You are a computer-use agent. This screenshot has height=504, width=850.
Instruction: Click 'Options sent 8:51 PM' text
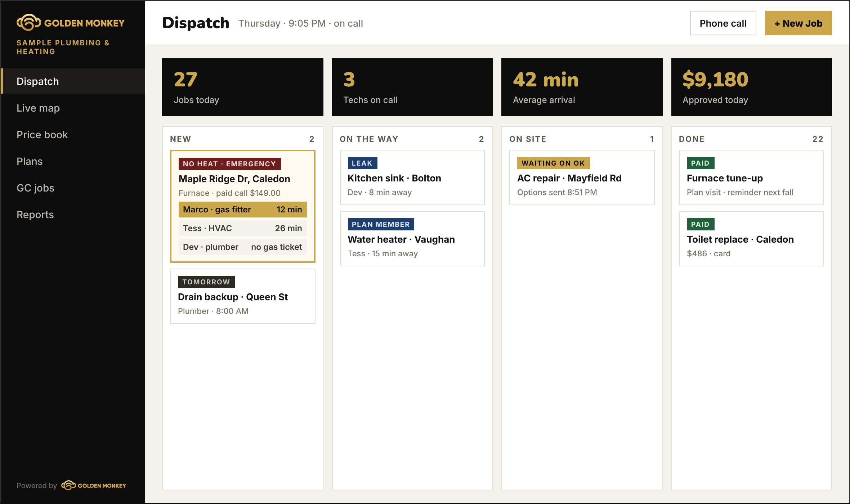click(x=557, y=192)
